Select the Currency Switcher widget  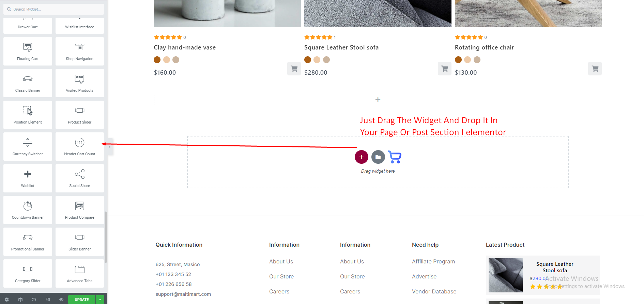click(x=28, y=146)
